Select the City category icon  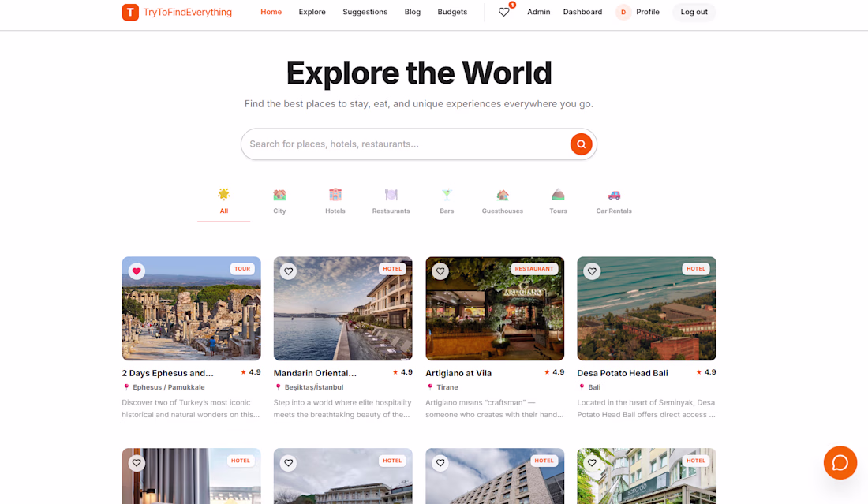point(279,195)
